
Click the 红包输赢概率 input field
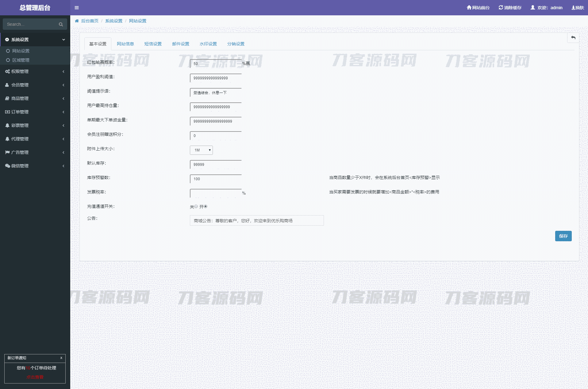pyautogui.click(x=215, y=64)
